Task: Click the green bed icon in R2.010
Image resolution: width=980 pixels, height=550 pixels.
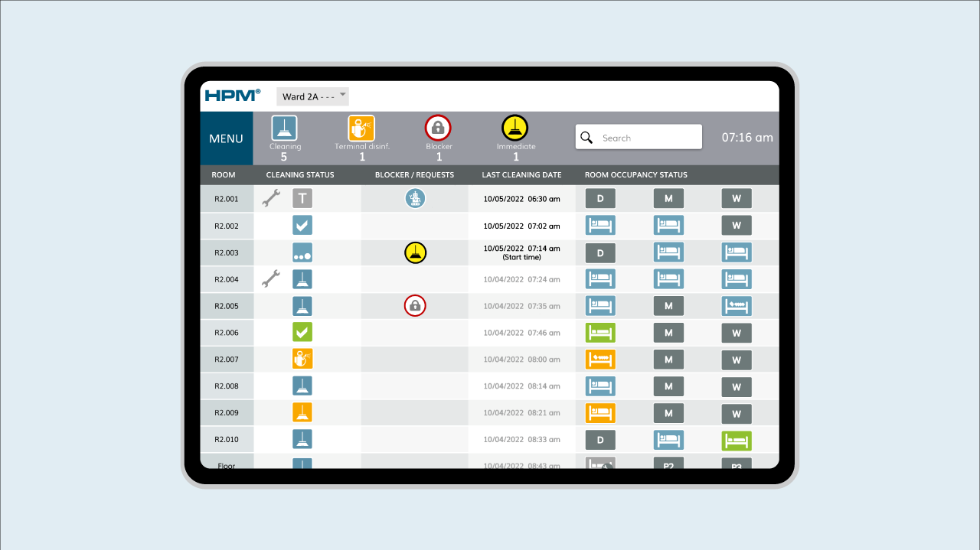Action: (x=736, y=440)
